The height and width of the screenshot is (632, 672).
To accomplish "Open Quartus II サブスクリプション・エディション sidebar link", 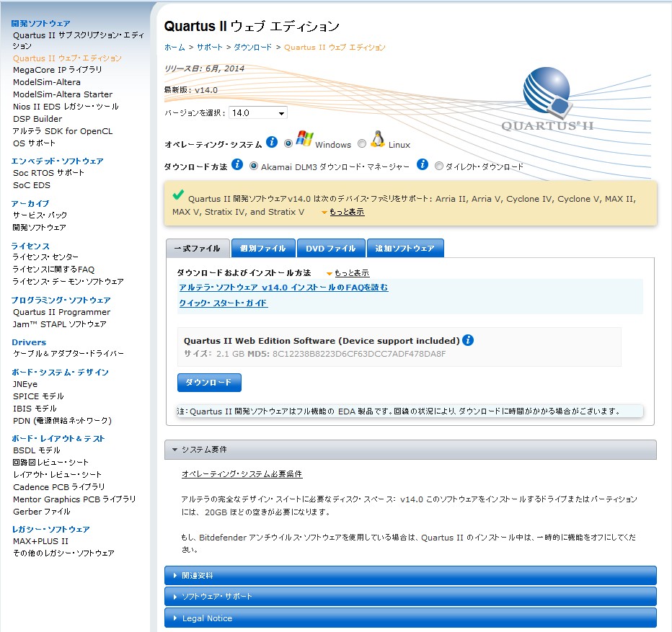I will (79, 40).
